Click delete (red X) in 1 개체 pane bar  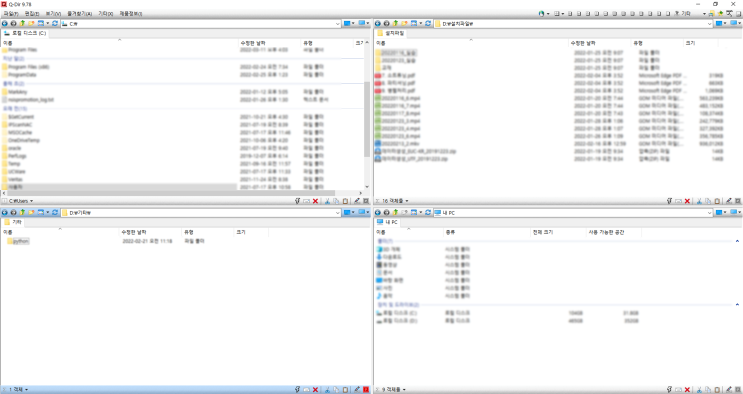tap(315, 390)
